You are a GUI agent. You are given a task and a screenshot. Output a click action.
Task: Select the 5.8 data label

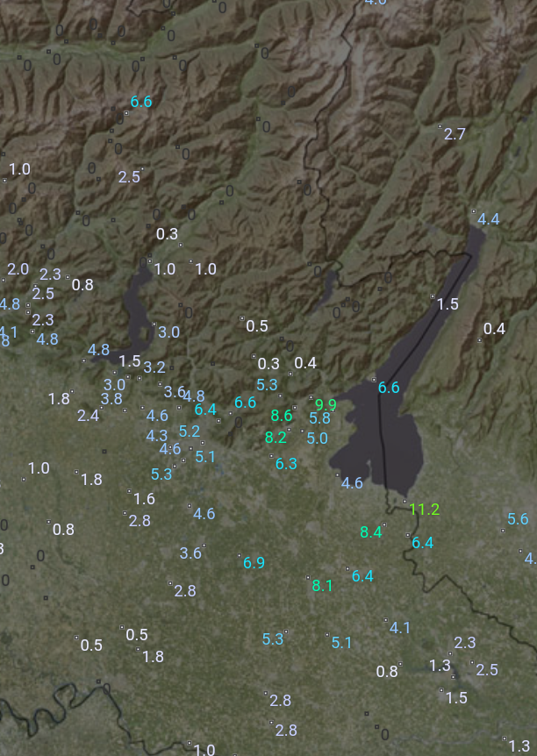point(319,419)
